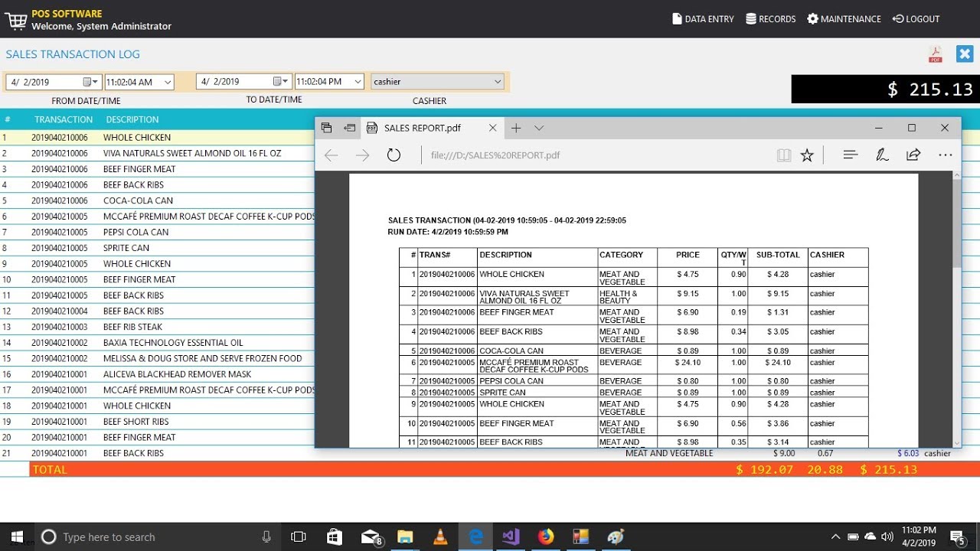Open the To date calendar picker
The width and height of the screenshot is (980, 551).
(281, 81)
